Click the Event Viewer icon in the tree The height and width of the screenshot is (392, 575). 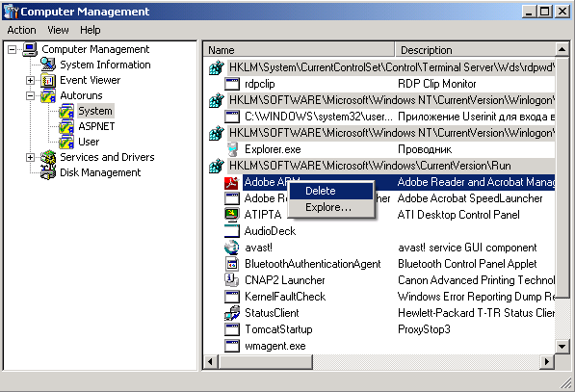[x=48, y=80]
